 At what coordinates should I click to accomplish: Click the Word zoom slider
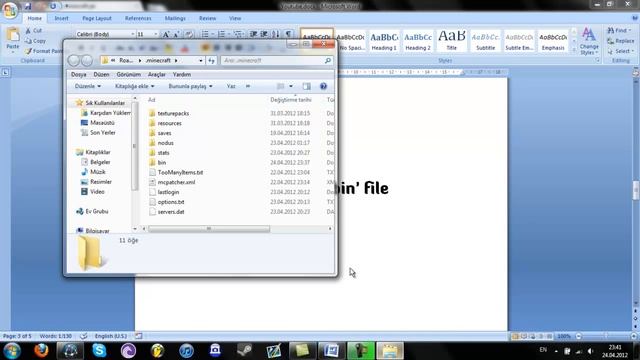tap(606, 336)
